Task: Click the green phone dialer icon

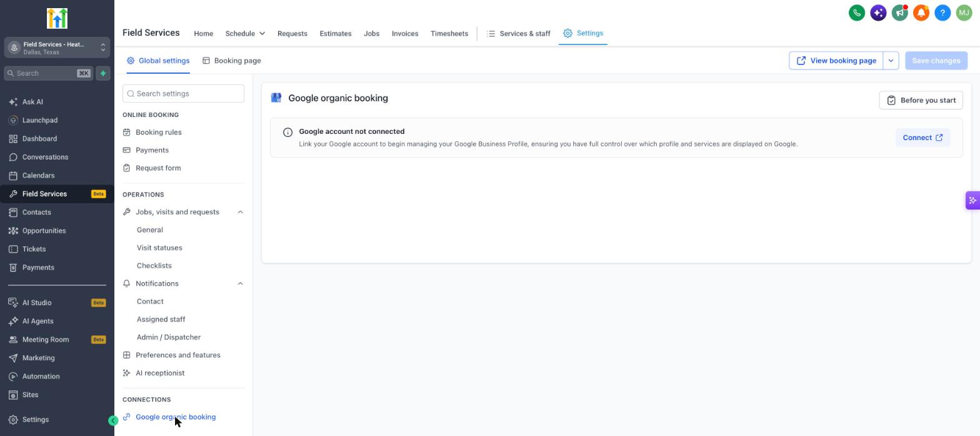Action: tap(857, 13)
